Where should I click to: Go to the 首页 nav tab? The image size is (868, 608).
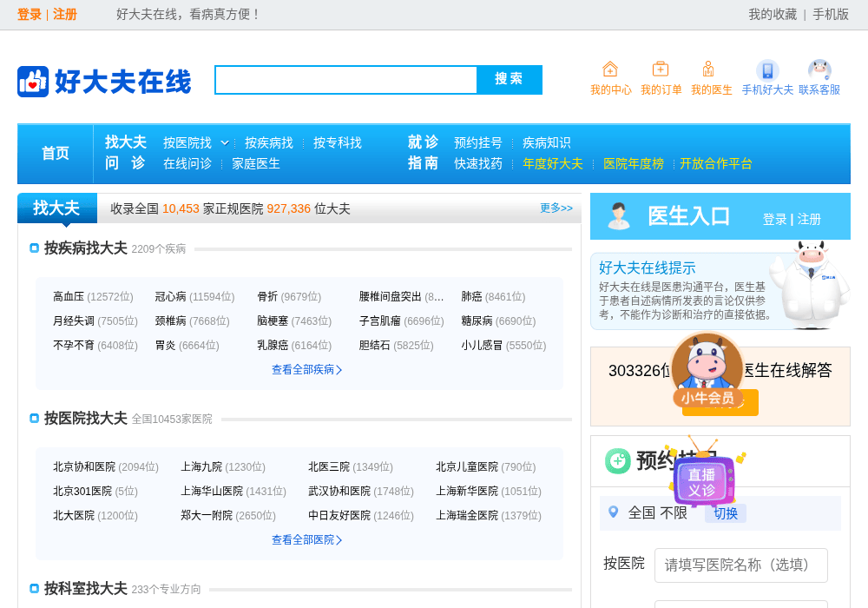click(56, 154)
